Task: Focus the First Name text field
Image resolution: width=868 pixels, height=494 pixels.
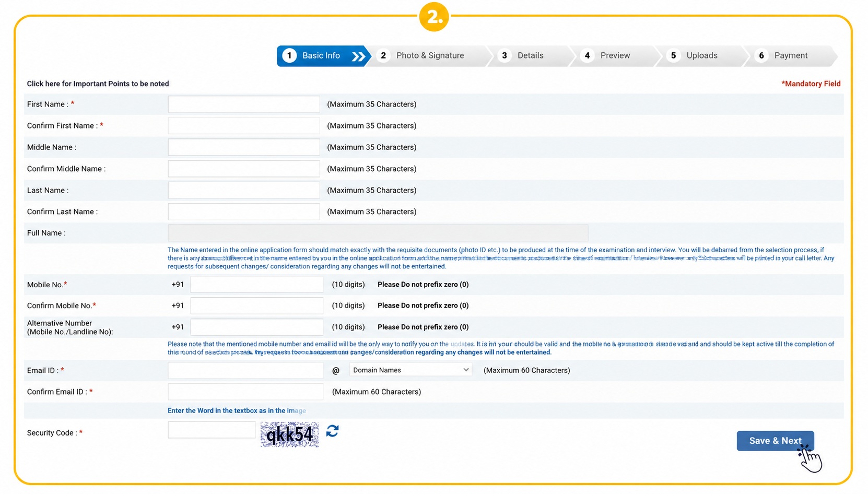Action: pos(244,104)
